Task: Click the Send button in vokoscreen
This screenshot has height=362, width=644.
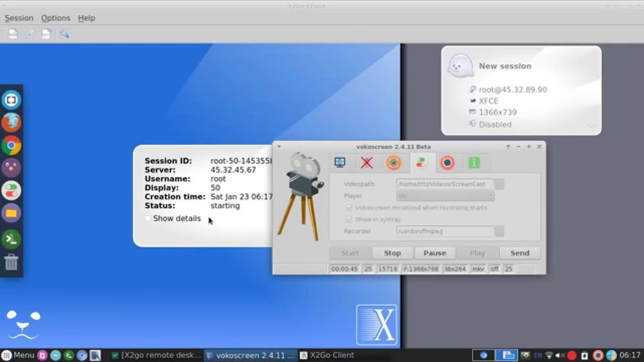Action: 520,253
